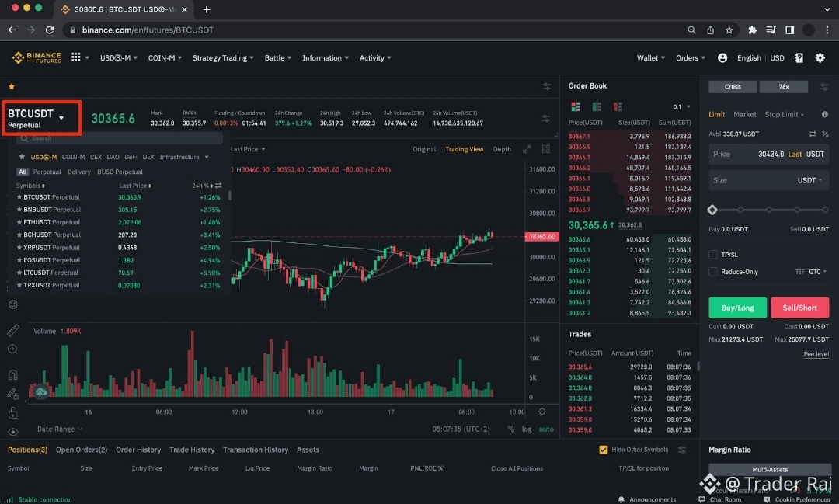Toggle percent scale on chart
Viewport: 839px width, 504px height.
point(510,429)
